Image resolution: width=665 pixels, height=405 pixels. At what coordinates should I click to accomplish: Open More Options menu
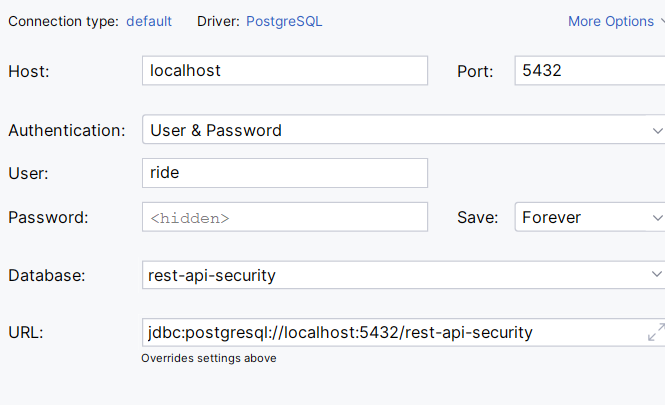click(x=616, y=21)
